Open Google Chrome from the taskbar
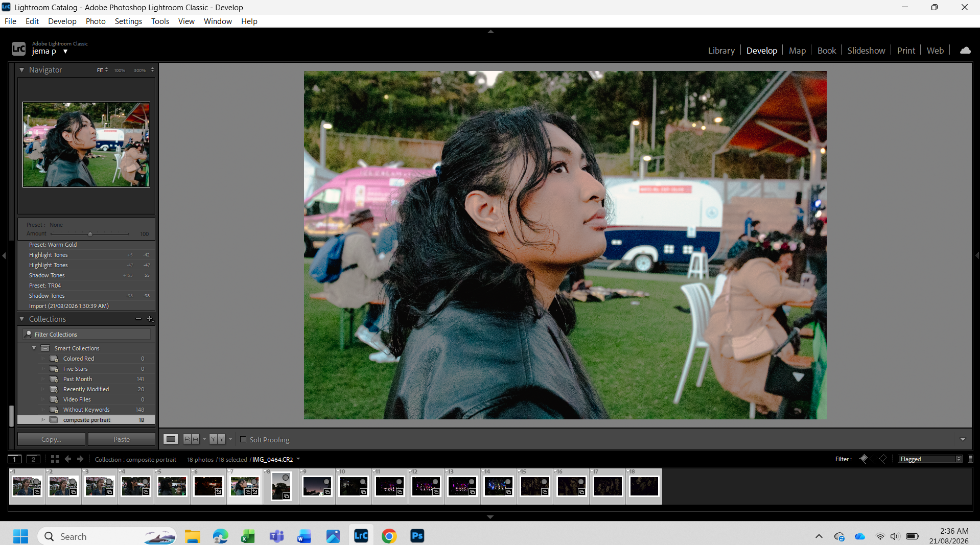 389,536
